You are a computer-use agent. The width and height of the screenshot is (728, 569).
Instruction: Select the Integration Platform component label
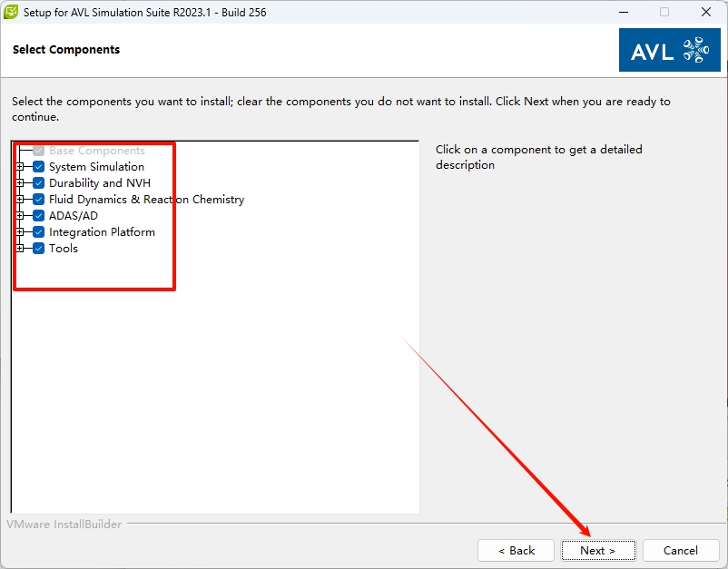point(102,232)
